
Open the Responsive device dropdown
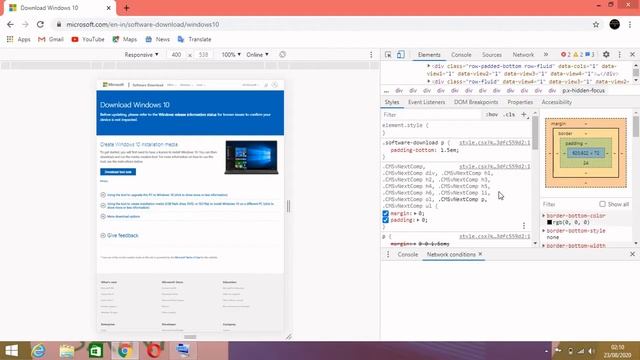click(141, 55)
